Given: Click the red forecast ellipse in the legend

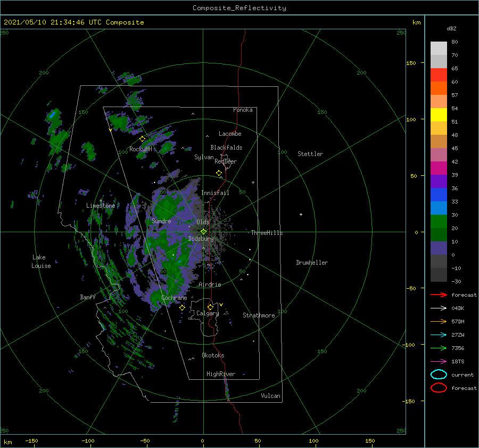Looking at the screenshot, I should pyautogui.click(x=439, y=388).
